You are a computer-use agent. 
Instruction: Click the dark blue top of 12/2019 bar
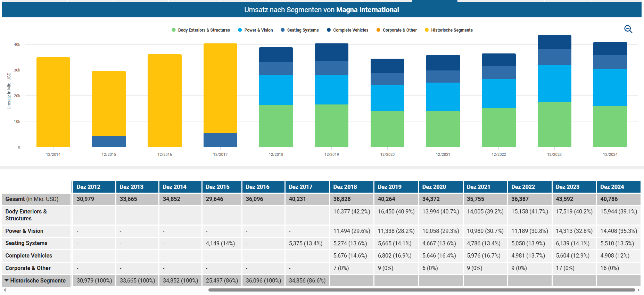coord(331,52)
